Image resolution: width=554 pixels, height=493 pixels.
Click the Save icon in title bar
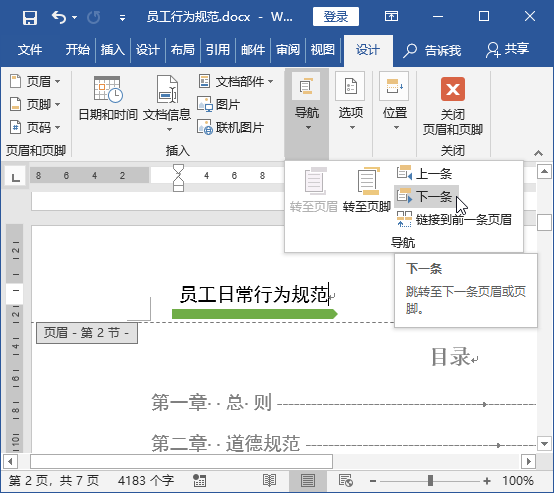30,17
